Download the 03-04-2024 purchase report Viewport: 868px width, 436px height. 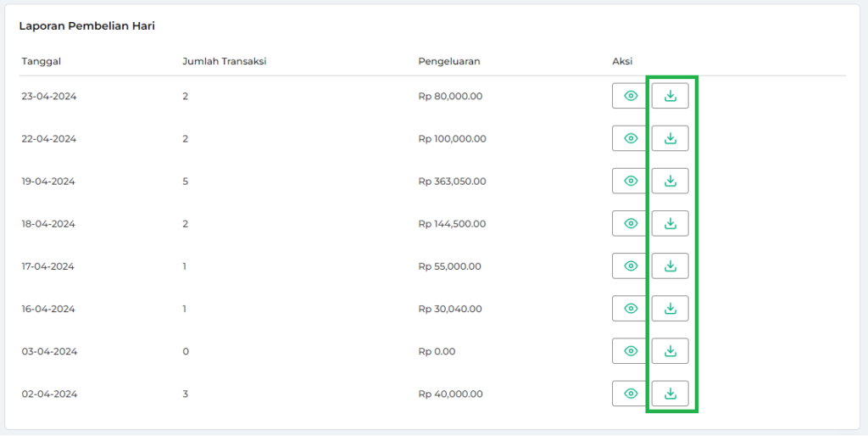click(x=670, y=350)
